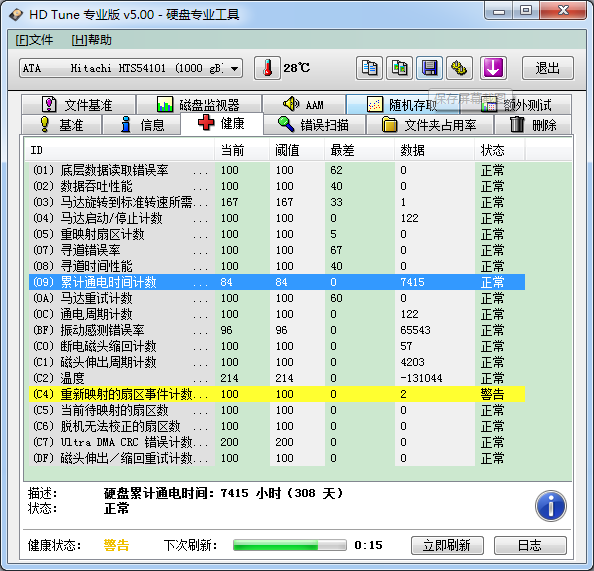Switch to the 文件夹占用率 tab
Image resolution: width=594 pixels, height=571 pixels.
pyautogui.click(x=430, y=125)
